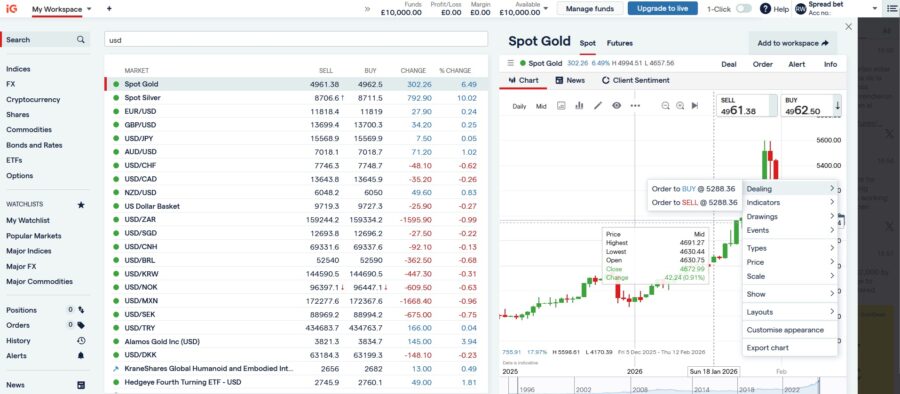Open the Available funds dropdown arrow
The height and width of the screenshot is (394, 900).
click(x=545, y=9)
